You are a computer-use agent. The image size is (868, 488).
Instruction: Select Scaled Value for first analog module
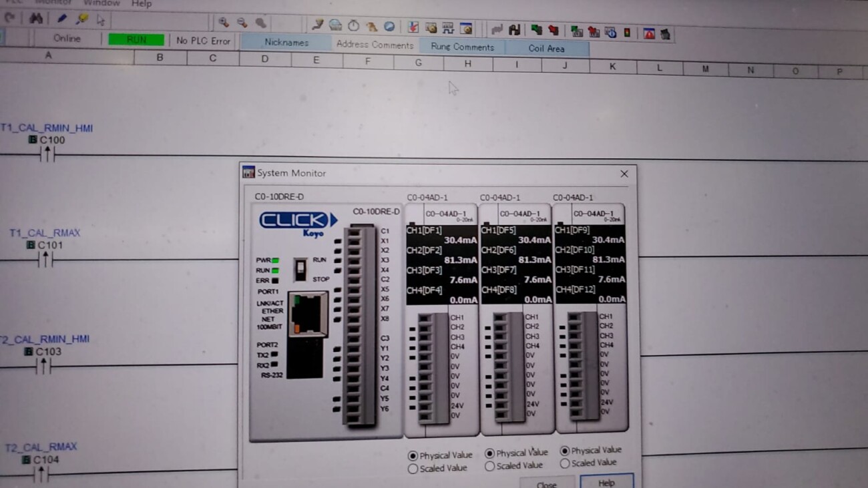click(413, 469)
